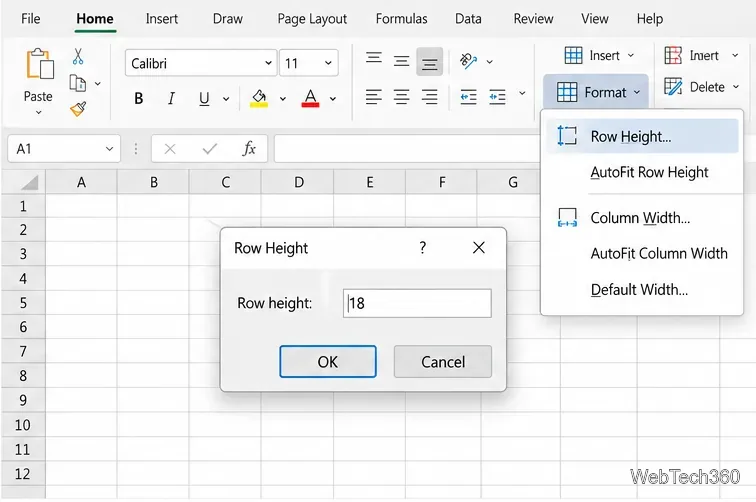Viewport: 756px width, 502px height.
Task: Switch to the Insert ribbon tab
Action: (162, 19)
